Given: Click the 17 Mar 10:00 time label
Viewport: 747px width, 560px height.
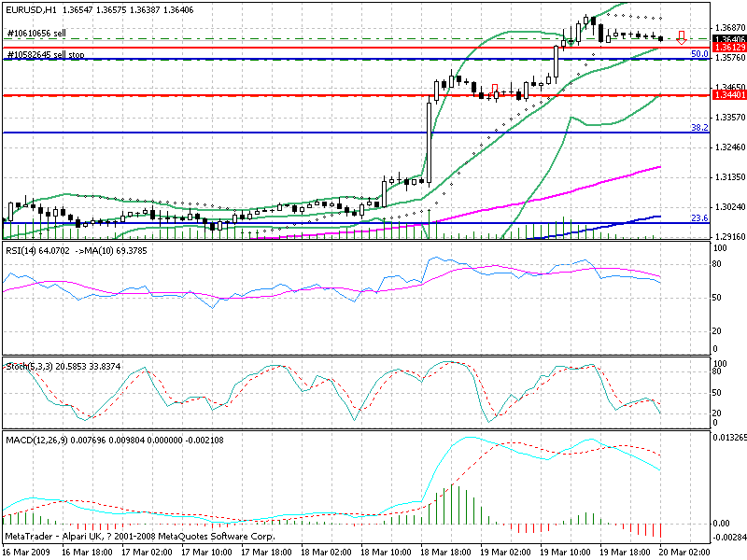Looking at the screenshot, I should tap(207, 553).
